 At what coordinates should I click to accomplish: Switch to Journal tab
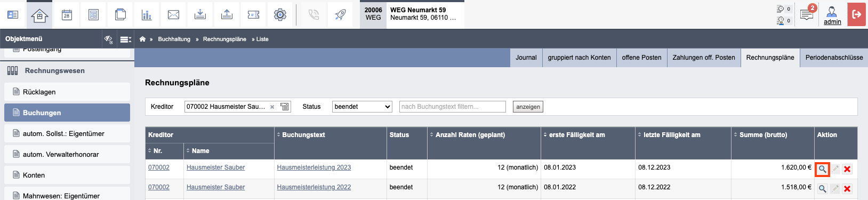[x=526, y=58]
